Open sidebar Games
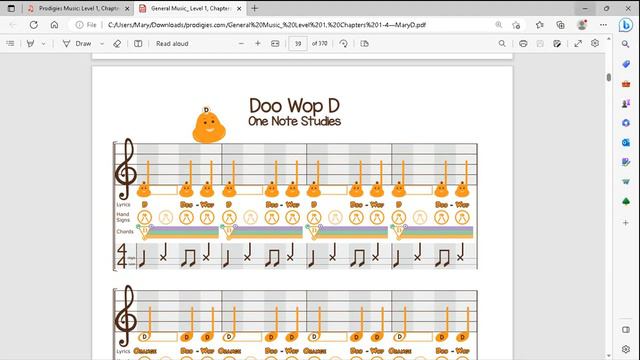Image resolution: width=640 pixels, height=360 pixels. coord(626,103)
